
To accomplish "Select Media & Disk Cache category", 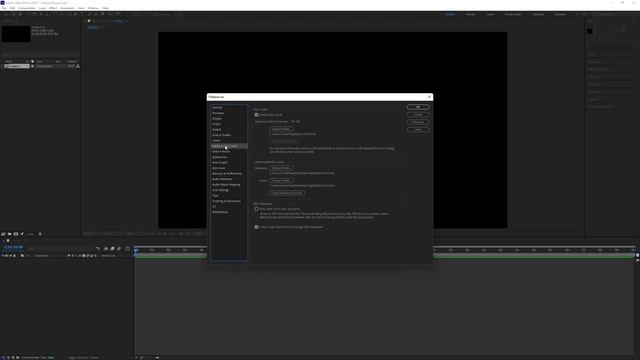I will tap(229, 146).
